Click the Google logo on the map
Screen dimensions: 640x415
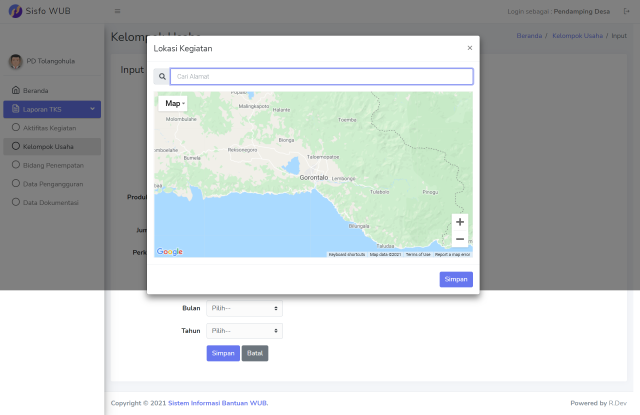170,252
